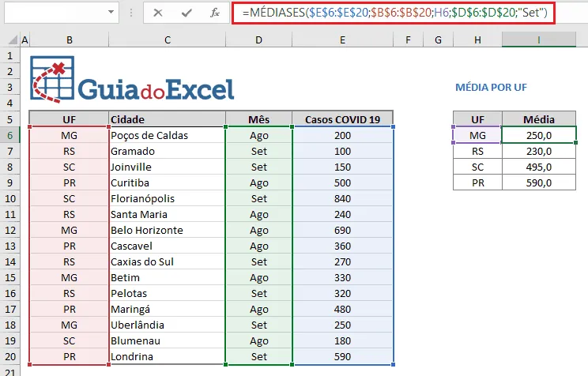This screenshot has height=376, width=588.
Task: Select average cell 250,0
Action: (x=539, y=135)
